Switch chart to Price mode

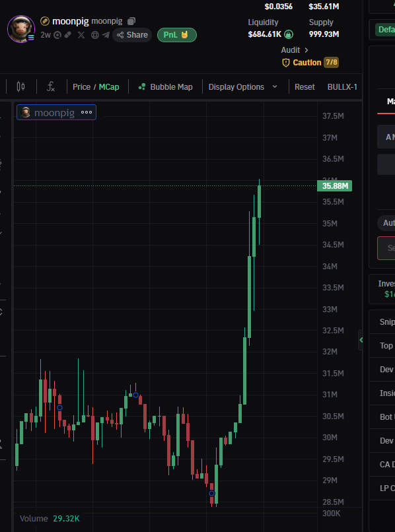pyautogui.click(x=81, y=87)
